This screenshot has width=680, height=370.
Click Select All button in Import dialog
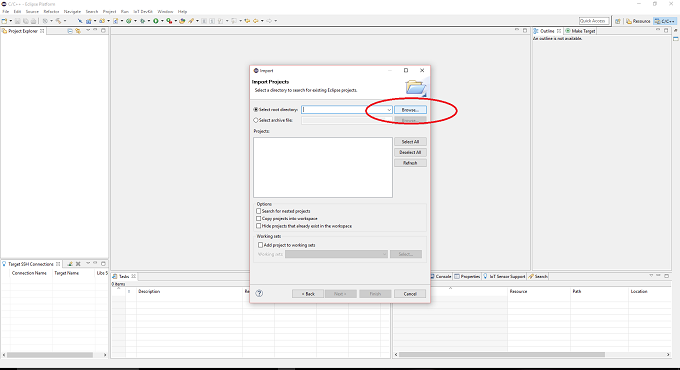click(410, 142)
